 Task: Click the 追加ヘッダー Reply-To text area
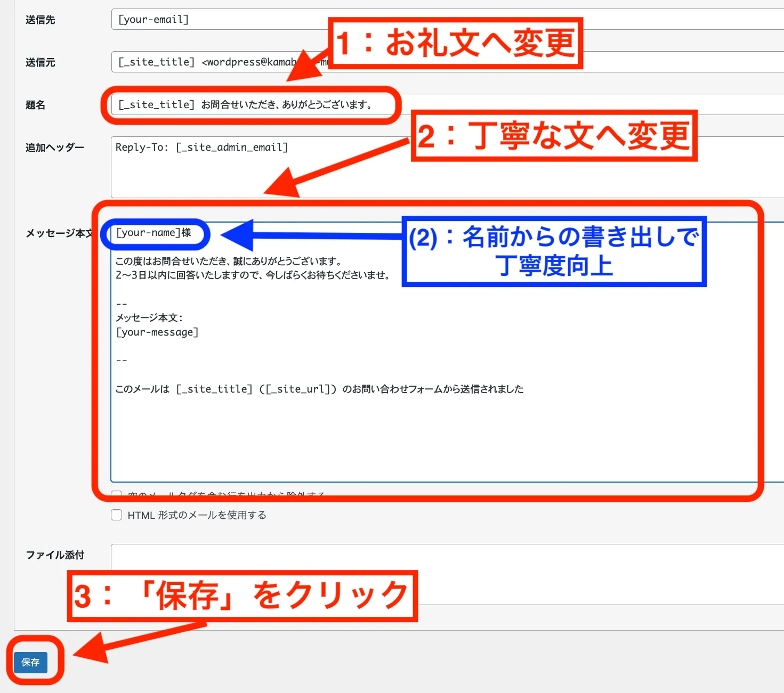[448, 167]
